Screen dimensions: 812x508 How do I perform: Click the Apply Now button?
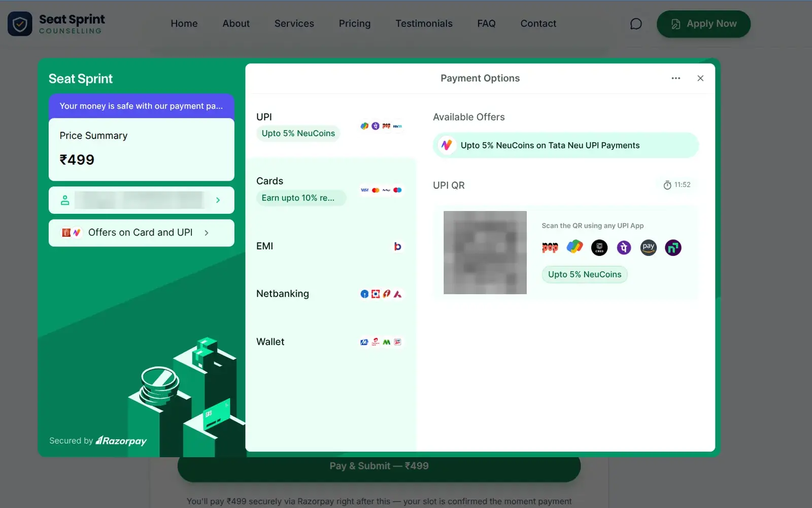click(x=703, y=24)
